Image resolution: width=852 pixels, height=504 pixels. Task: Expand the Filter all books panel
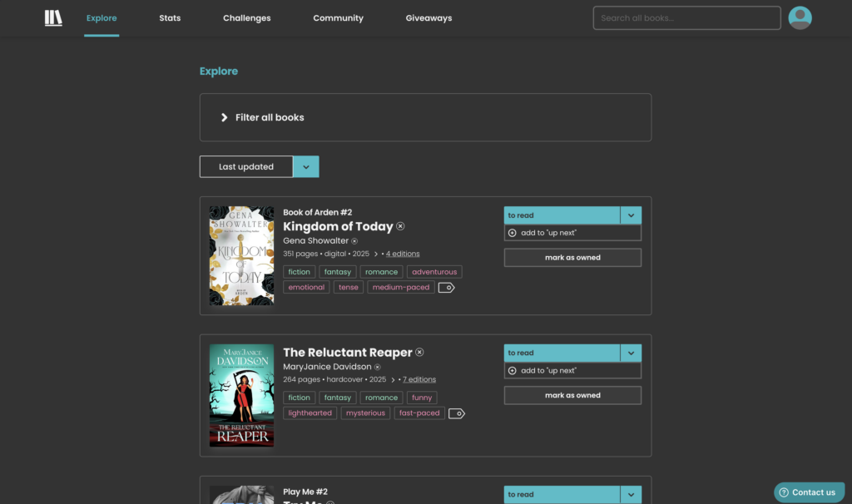coord(425,117)
